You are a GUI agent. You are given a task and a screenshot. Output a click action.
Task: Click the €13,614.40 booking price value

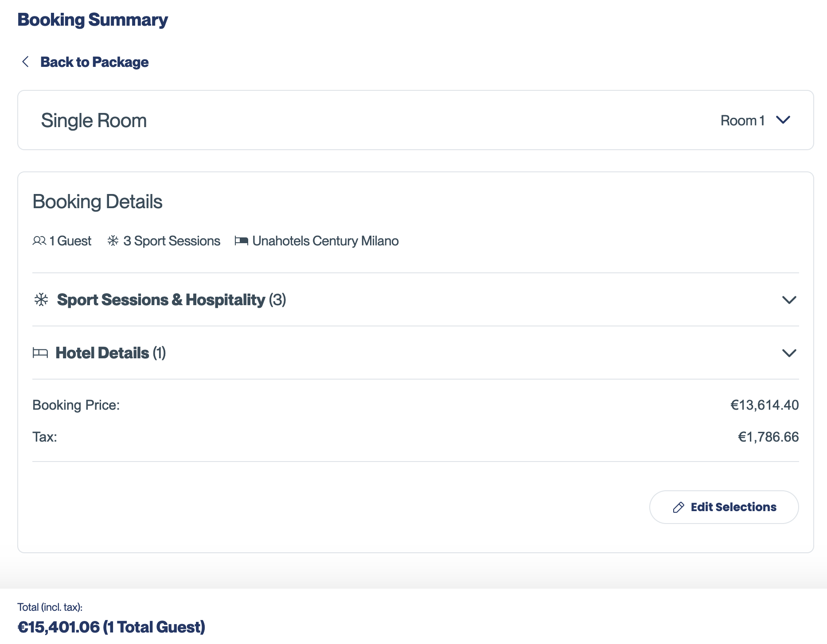(x=764, y=405)
